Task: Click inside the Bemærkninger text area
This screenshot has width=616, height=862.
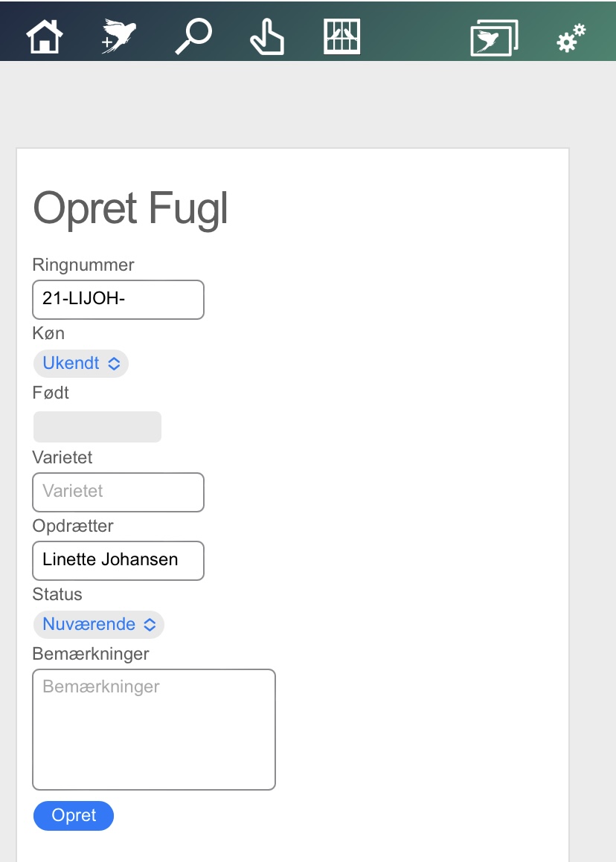Action: click(x=154, y=730)
